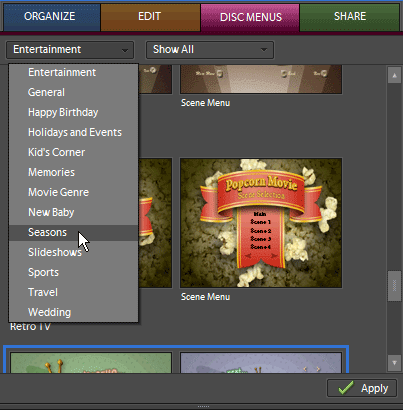
Task: Click the panel resize grip at bottom
Action: [x=203, y=407]
